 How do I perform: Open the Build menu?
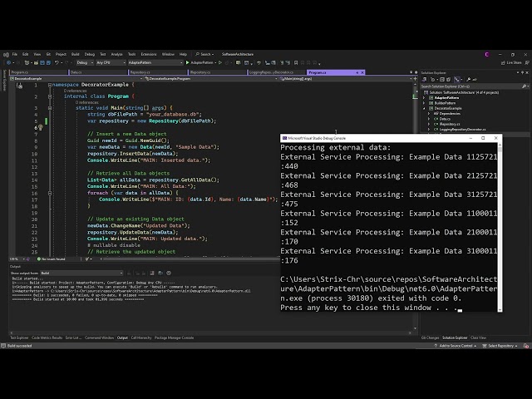click(x=76, y=54)
